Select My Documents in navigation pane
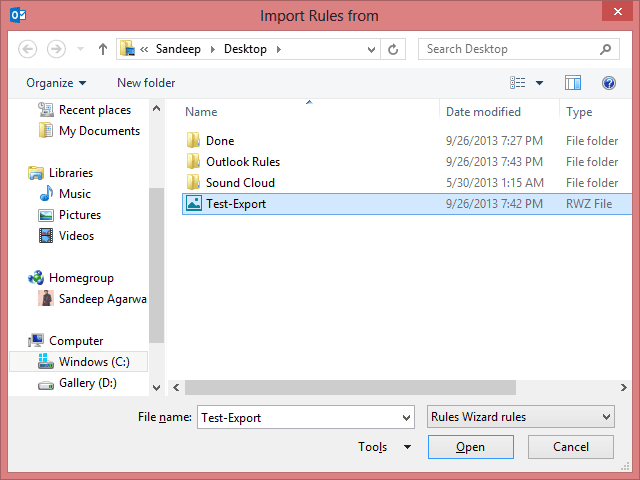Image resolution: width=640 pixels, height=480 pixels. (89, 131)
